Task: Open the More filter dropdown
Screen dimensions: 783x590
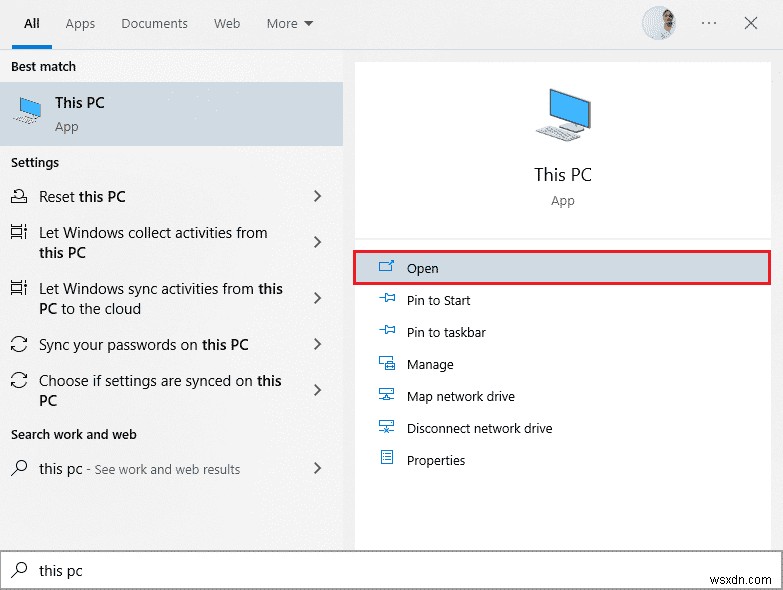Action: 290,23
